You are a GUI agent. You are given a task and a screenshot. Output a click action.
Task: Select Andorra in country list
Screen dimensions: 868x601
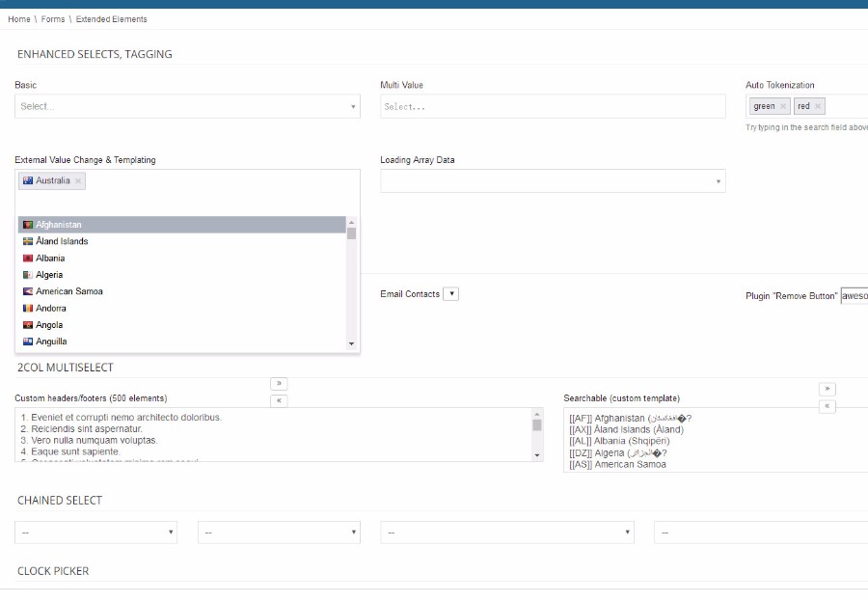pyautogui.click(x=182, y=308)
